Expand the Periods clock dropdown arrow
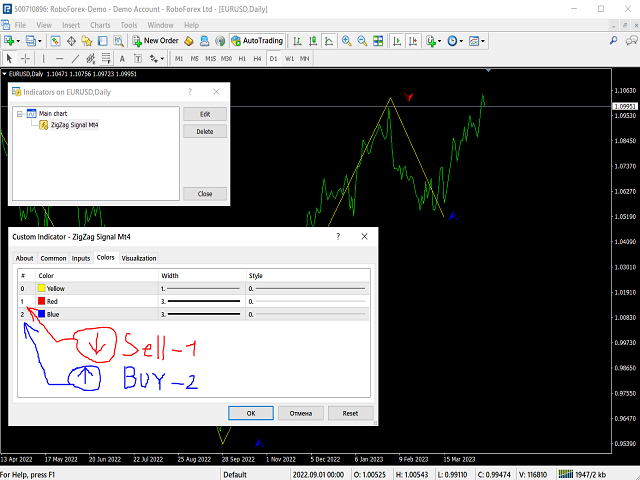The width and height of the screenshot is (640, 480). point(461,41)
